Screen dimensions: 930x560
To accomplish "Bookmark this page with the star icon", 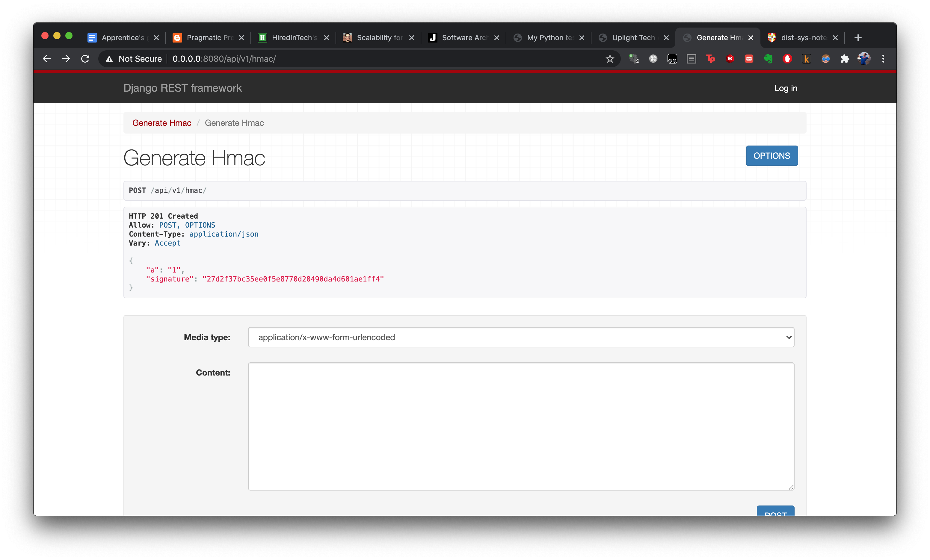I will tap(610, 59).
